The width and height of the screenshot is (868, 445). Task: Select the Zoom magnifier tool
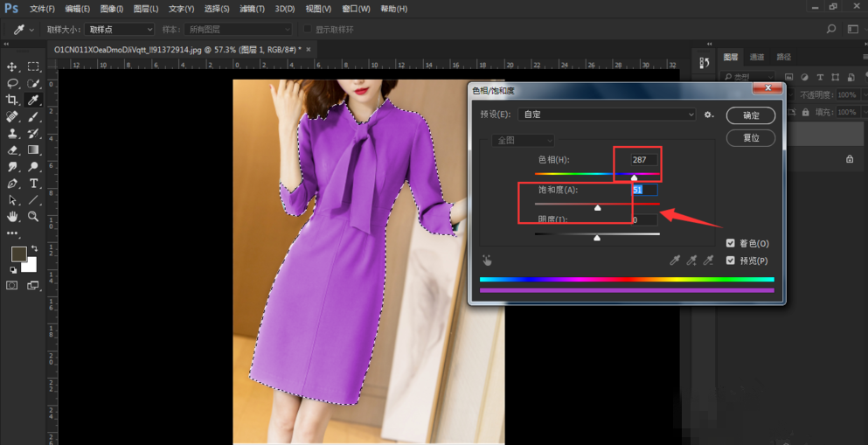tap(34, 217)
